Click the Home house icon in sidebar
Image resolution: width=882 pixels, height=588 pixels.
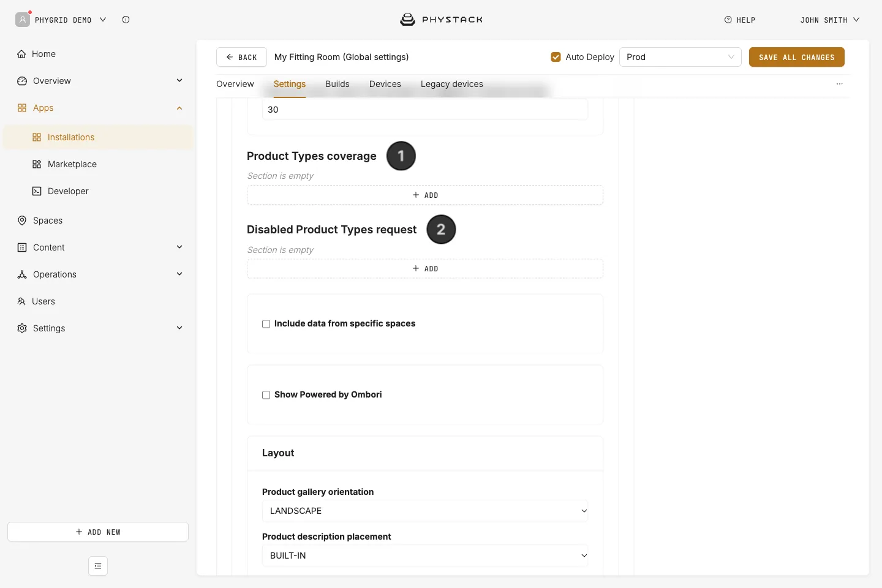21,54
